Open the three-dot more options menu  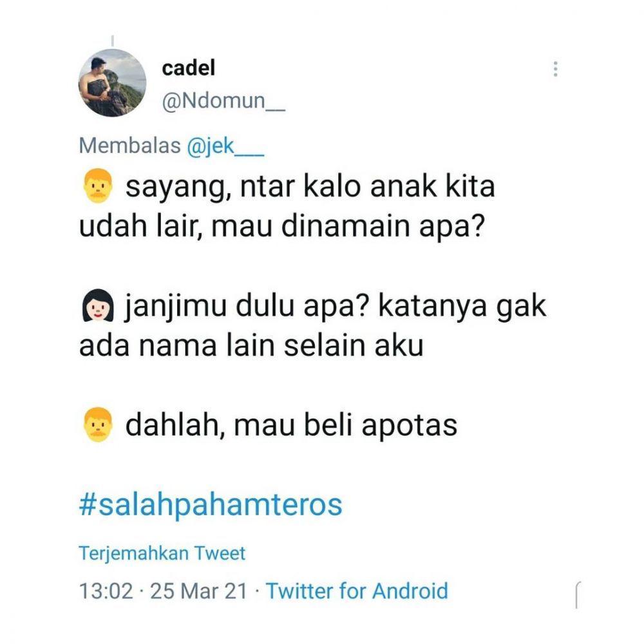(x=555, y=69)
